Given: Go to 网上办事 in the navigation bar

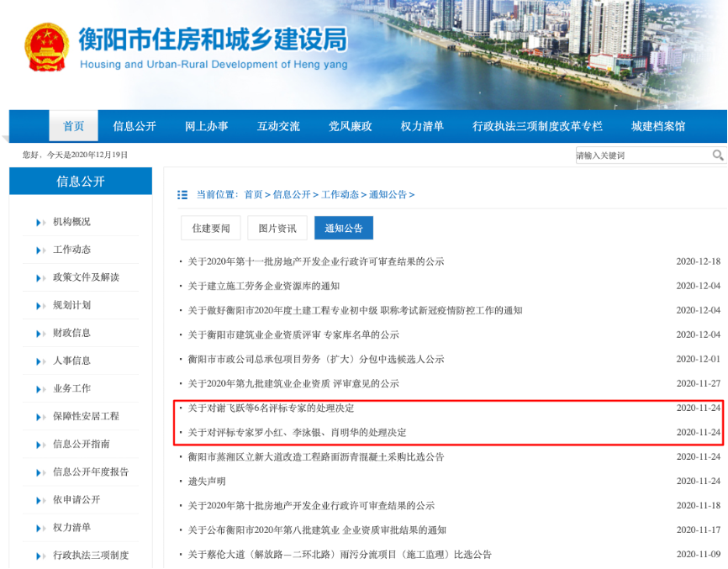Looking at the screenshot, I should tap(207, 126).
